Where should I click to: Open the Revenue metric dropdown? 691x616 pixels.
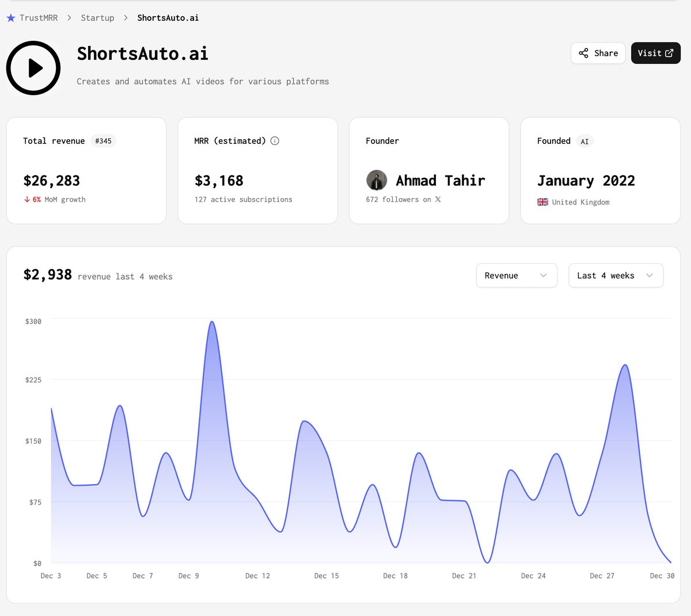point(517,275)
